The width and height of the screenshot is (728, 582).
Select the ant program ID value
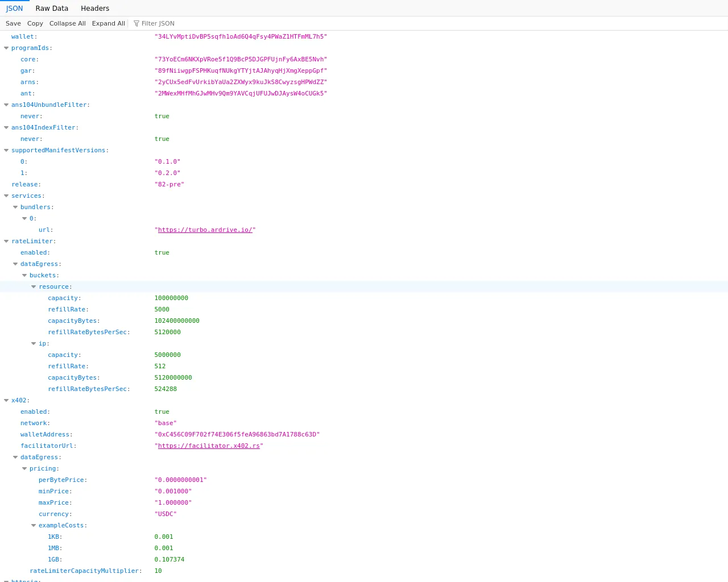point(241,93)
